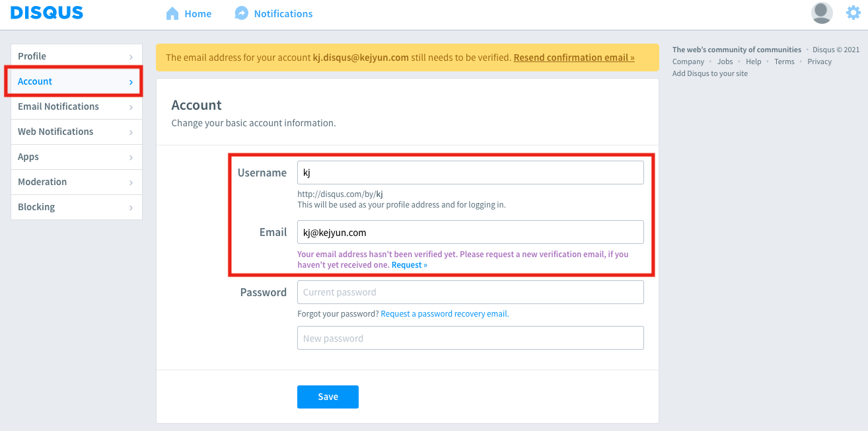Screen dimensions: 868x431
Task: Click Request a password recovery email
Action: (445, 314)
